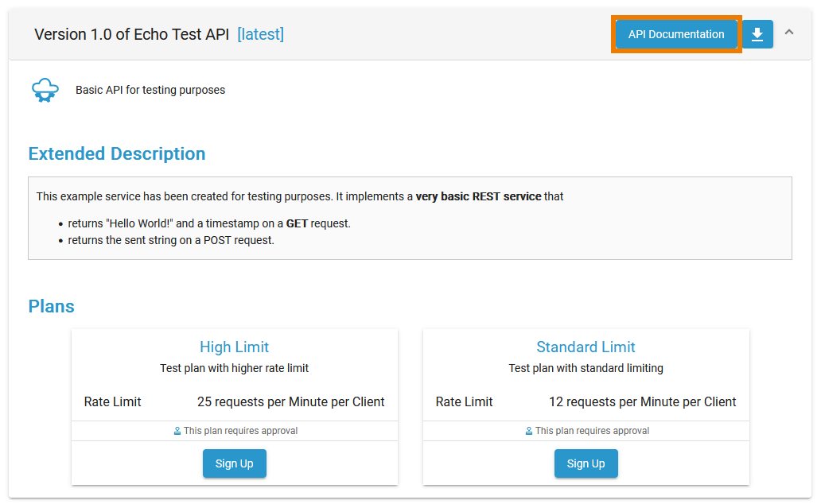
Task: Click the approval person icon on Standard Limit plan
Action: pyautogui.click(x=527, y=430)
